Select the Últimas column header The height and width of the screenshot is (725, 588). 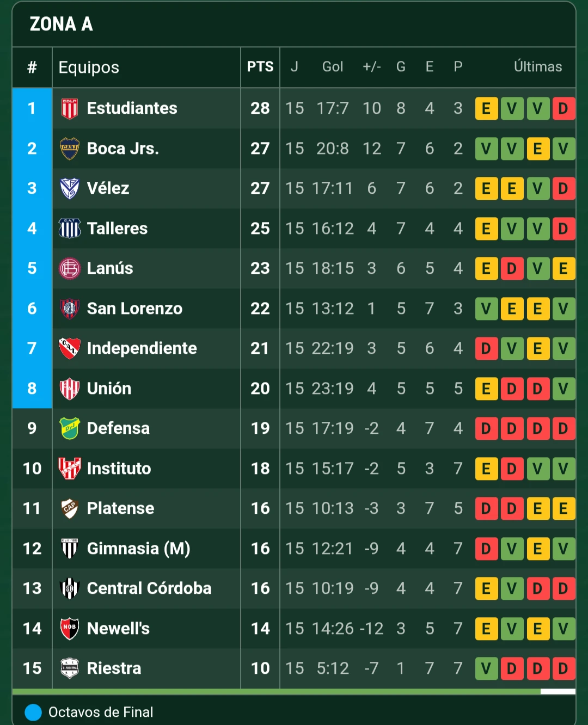tap(538, 67)
